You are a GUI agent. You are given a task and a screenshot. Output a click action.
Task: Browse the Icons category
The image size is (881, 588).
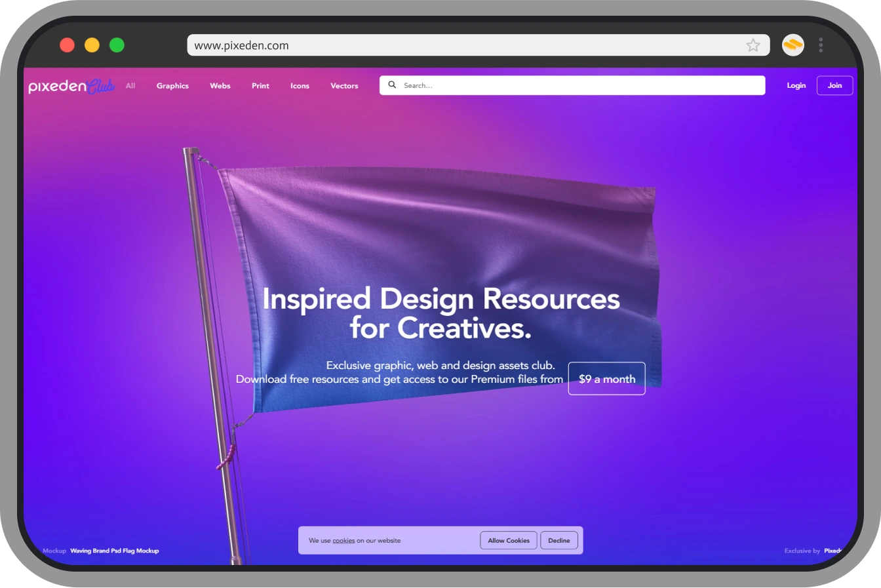click(x=300, y=86)
